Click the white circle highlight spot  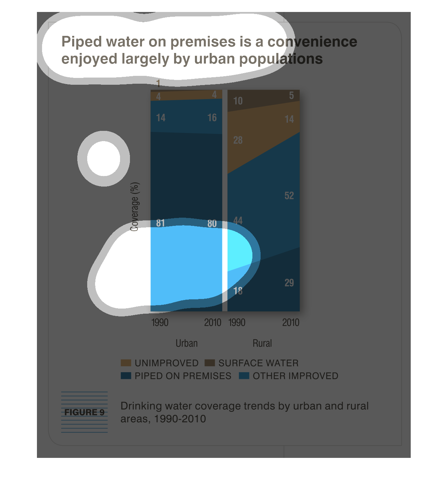pos(104,159)
